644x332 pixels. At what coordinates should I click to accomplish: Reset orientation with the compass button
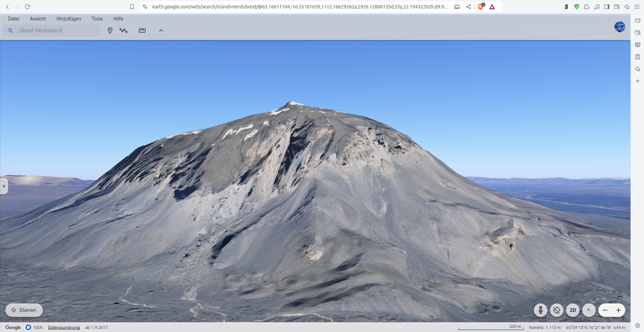click(589, 310)
